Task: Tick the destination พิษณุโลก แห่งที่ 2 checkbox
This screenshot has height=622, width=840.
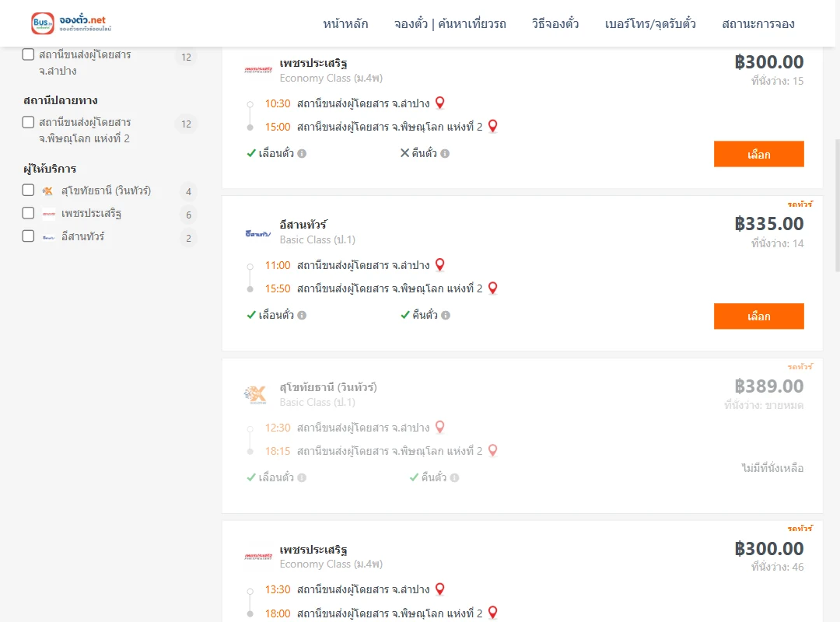Action: coord(29,122)
